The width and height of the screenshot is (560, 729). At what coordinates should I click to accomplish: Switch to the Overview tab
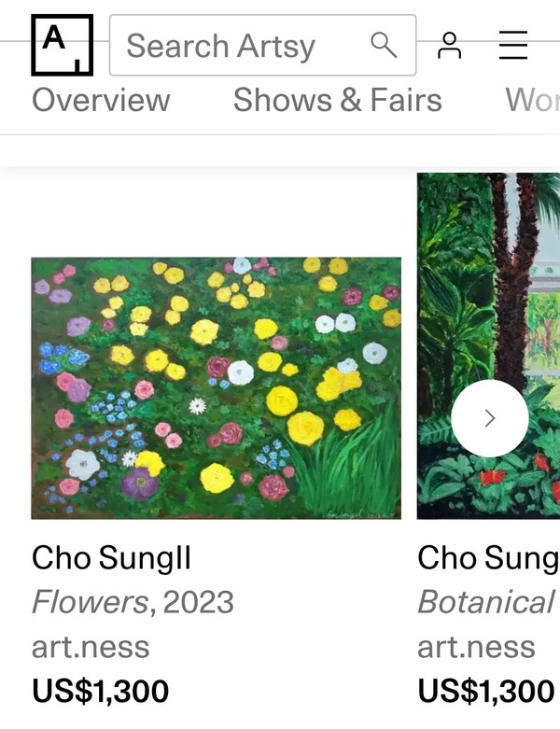[101, 100]
